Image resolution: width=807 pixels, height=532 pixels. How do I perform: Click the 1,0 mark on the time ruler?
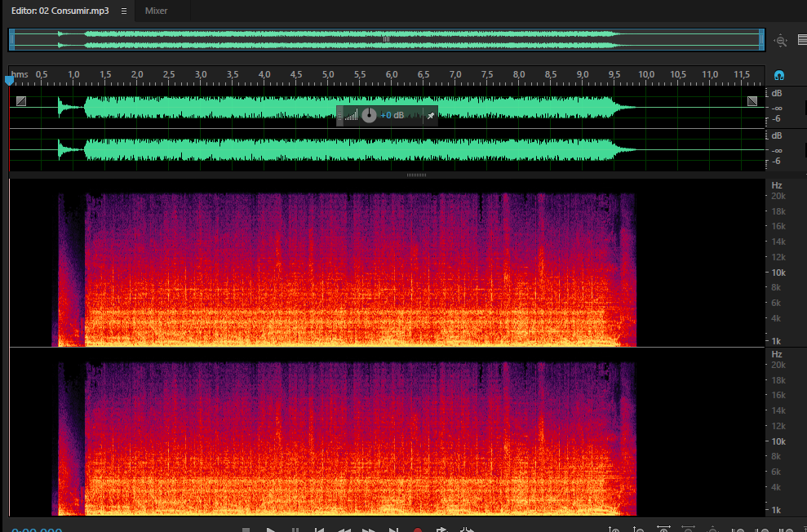[73, 74]
